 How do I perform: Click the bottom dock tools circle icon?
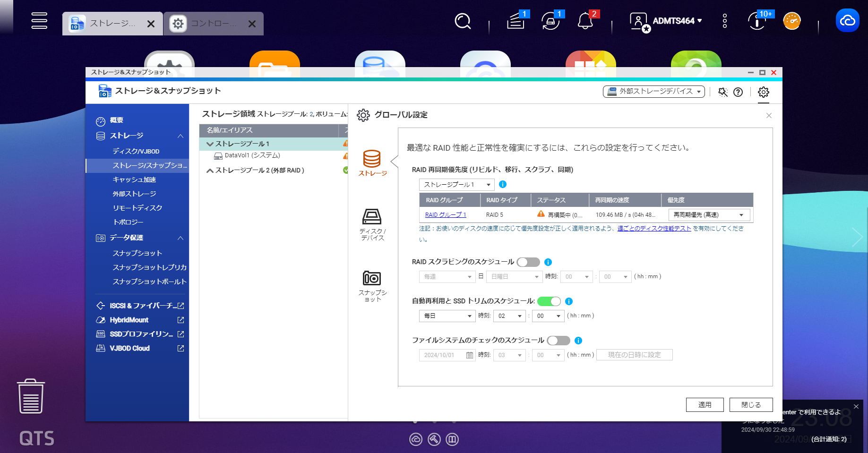434,439
